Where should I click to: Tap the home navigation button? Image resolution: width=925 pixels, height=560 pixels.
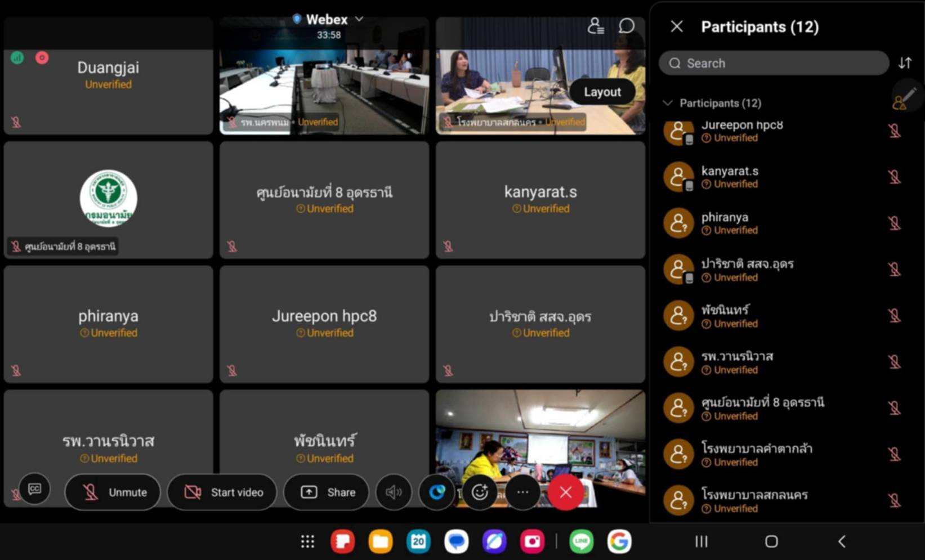pos(771,541)
